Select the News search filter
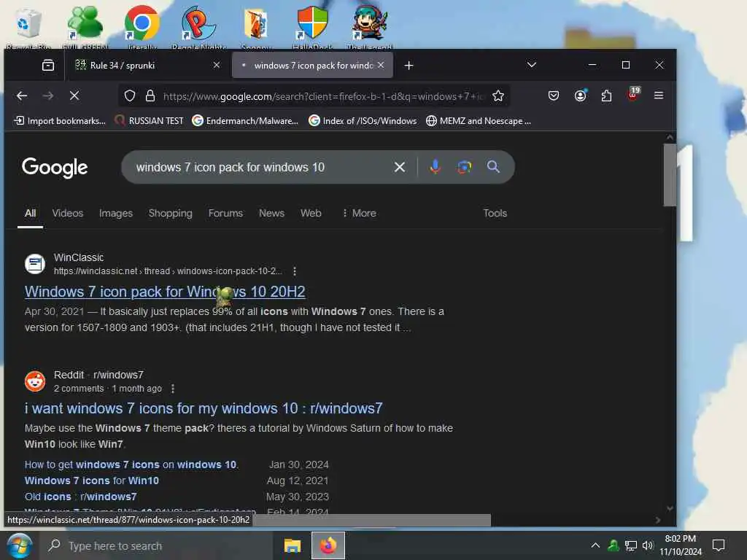This screenshot has width=747, height=560. pyautogui.click(x=271, y=214)
